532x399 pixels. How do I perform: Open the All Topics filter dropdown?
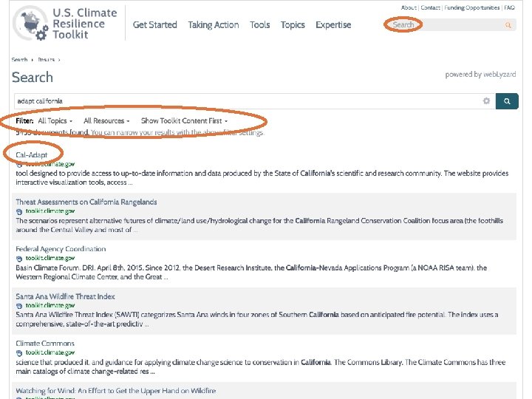tap(55, 120)
